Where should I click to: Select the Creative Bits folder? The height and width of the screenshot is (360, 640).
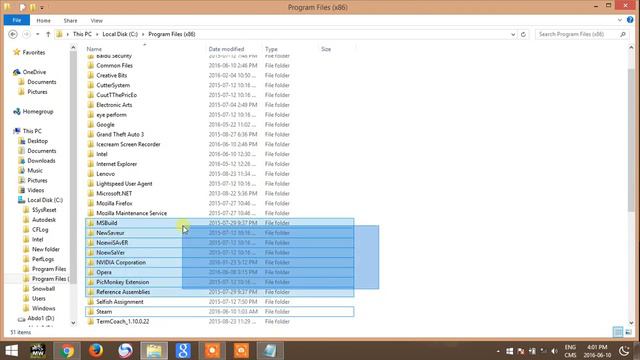click(111, 76)
